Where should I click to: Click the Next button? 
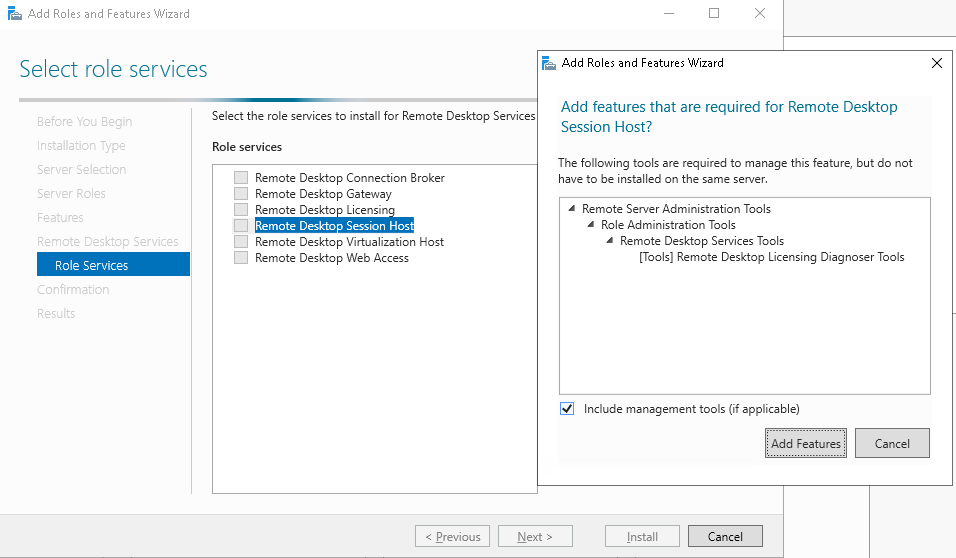pyautogui.click(x=535, y=537)
